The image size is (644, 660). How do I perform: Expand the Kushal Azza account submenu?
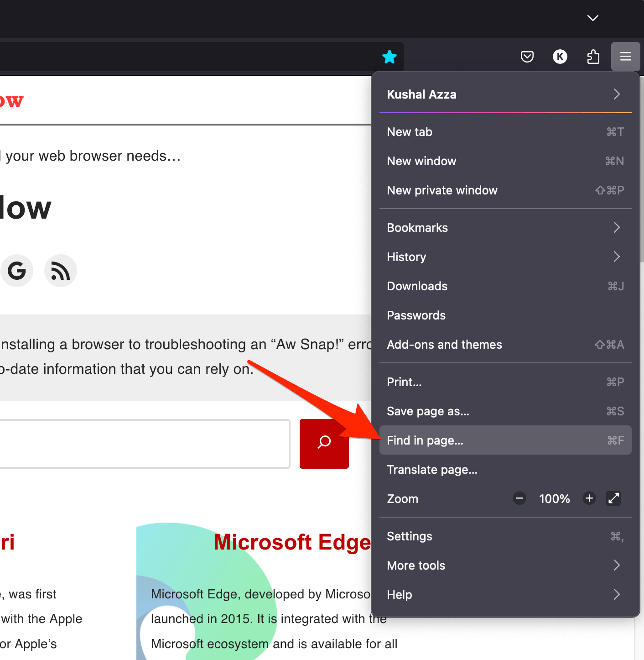[x=505, y=94]
